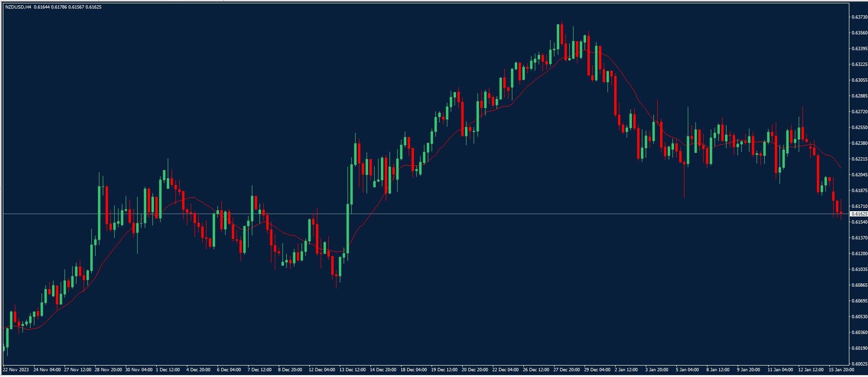
Task: Click the 0.61875 price scale label
Action: (x=859, y=190)
